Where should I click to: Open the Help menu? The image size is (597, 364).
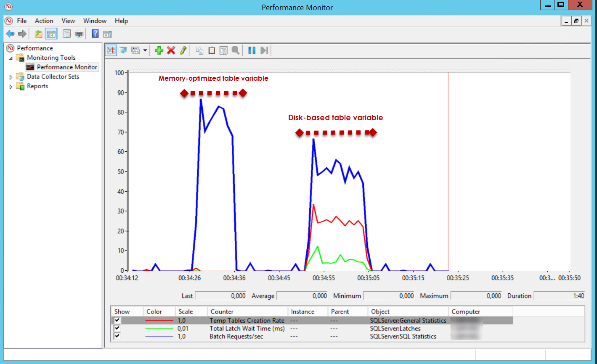(x=121, y=21)
